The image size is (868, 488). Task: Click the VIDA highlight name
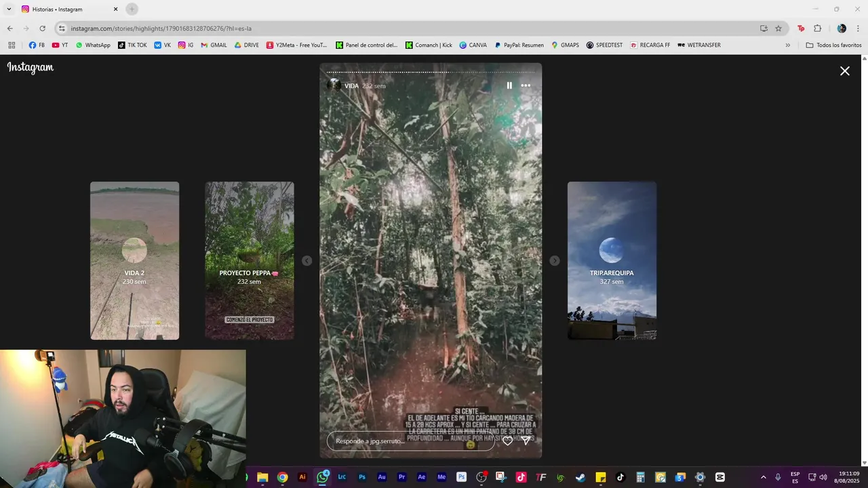click(x=351, y=86)
